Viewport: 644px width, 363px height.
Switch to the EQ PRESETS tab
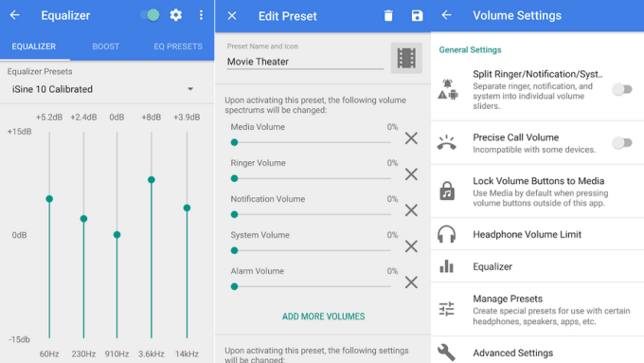click(178, 46)
